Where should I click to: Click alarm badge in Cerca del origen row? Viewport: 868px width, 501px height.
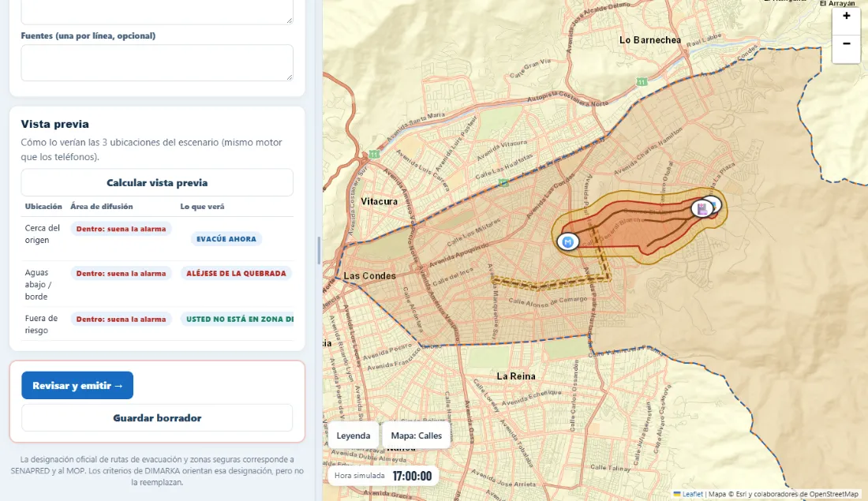[x=122, y=229]
